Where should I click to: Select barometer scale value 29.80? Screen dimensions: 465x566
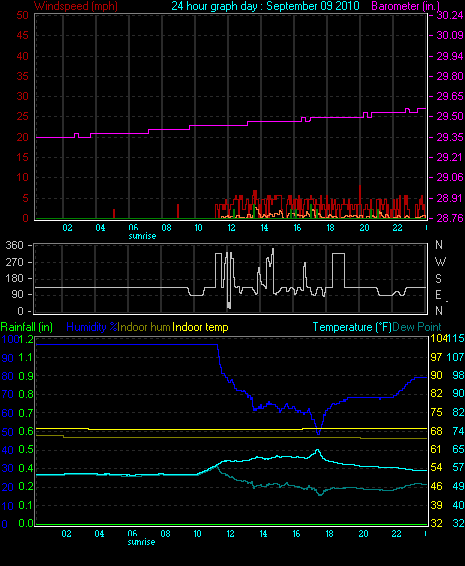click(x=449, y=76)
